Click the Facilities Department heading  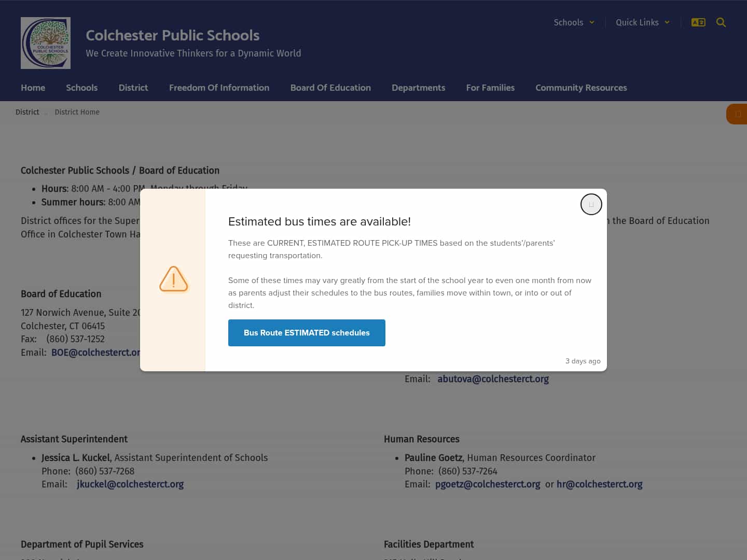click(428, 544)
